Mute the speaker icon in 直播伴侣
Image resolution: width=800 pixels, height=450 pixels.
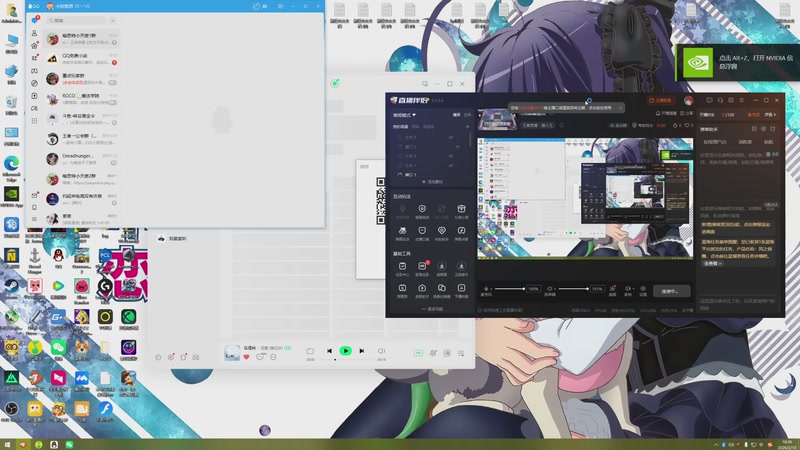[x=549, y=289]
